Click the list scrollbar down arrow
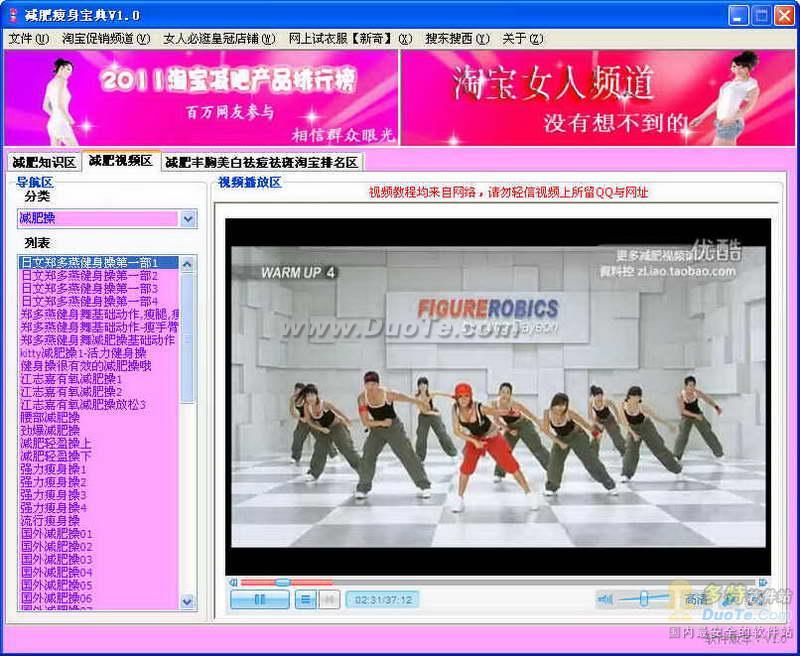 [x=187, y=602]
